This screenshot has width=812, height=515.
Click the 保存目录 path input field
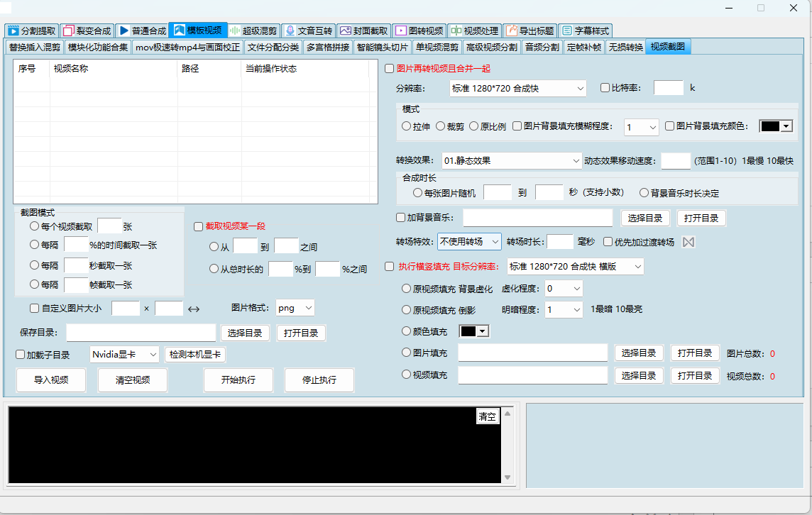[x=141, y=333]
